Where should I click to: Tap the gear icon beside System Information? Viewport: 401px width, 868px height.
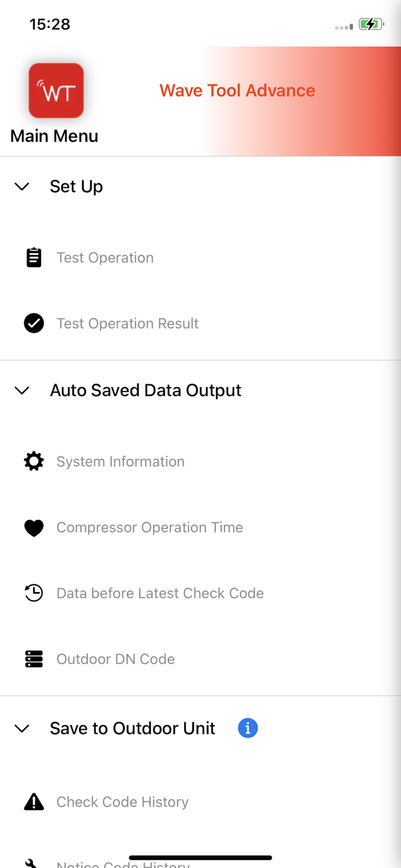[x=34, y=461]
